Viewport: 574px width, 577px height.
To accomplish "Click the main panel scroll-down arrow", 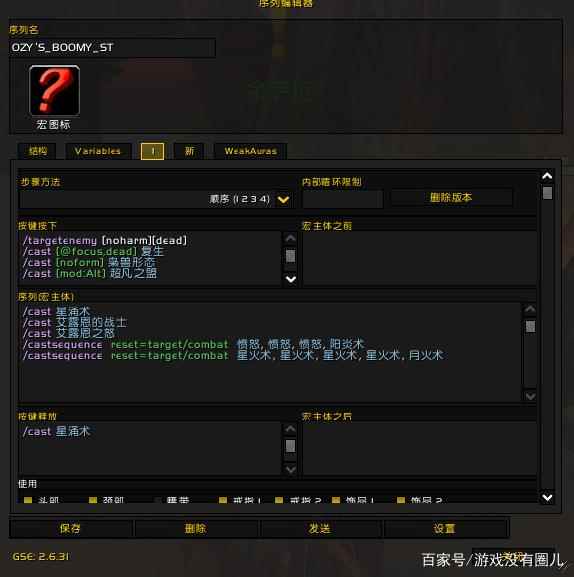I will pyautogui.click(x=547, y=498).
